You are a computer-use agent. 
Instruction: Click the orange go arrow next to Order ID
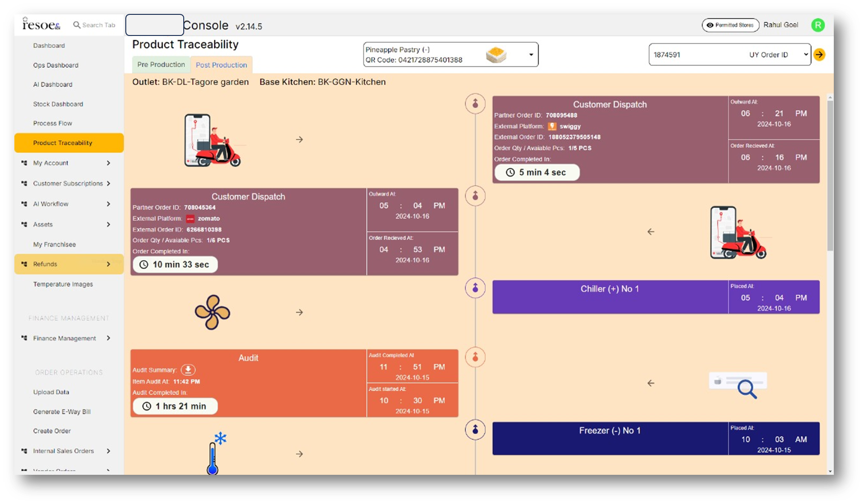pyautogui.click(x=819, y=55)
